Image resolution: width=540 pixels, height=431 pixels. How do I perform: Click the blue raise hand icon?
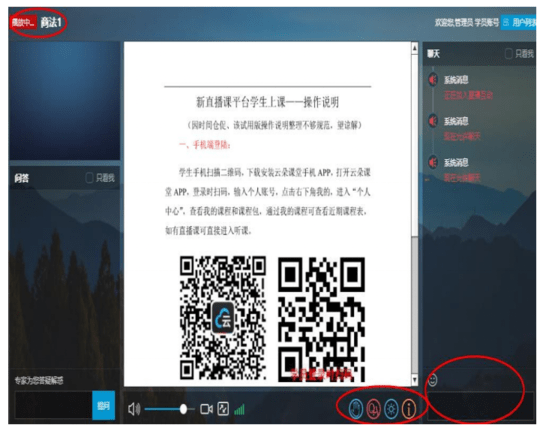[x=356, y=409]
